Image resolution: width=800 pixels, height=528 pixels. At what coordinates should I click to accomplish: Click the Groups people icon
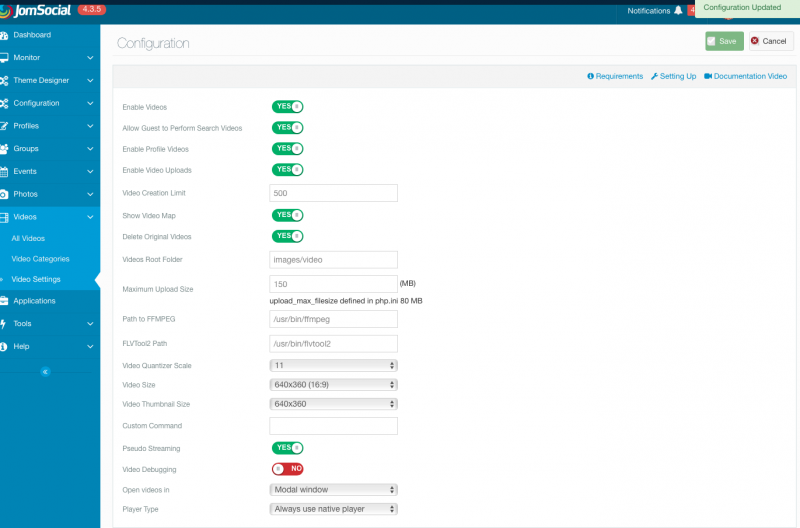tap(4, 148)
